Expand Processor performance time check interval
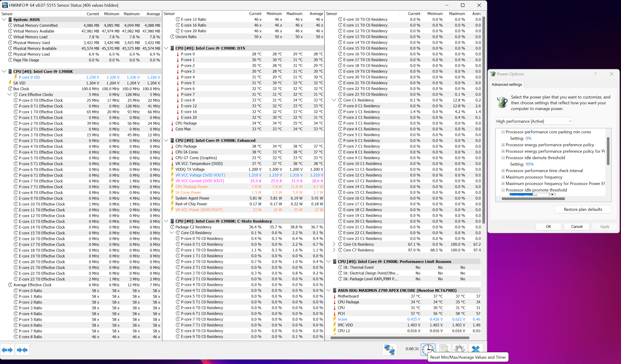The width and height of the screenshot is (621, 364). (503, 170)
